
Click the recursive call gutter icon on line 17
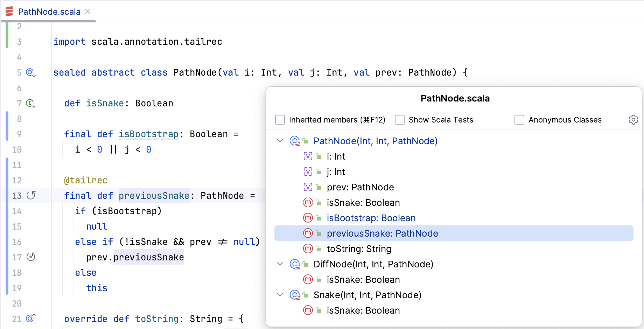31,257
